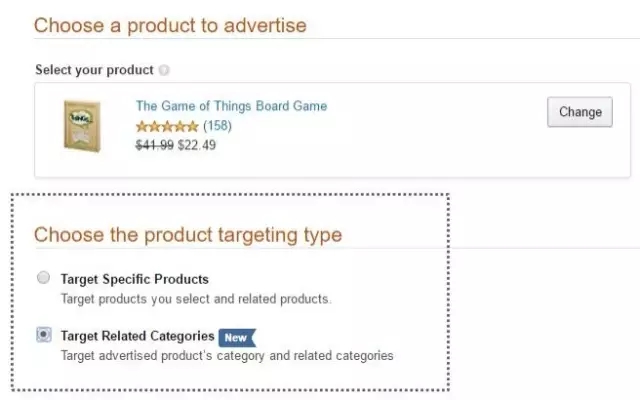Image resolution: width=640 pixels, height=400 pixels.
Task: Click the last star of the product rating
Action: (x=193, y=126)
